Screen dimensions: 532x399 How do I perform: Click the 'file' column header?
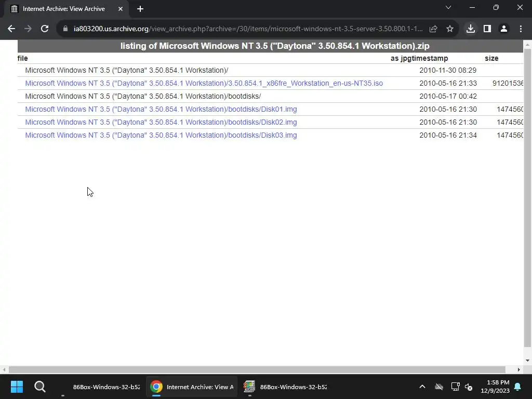click(23, 58)
